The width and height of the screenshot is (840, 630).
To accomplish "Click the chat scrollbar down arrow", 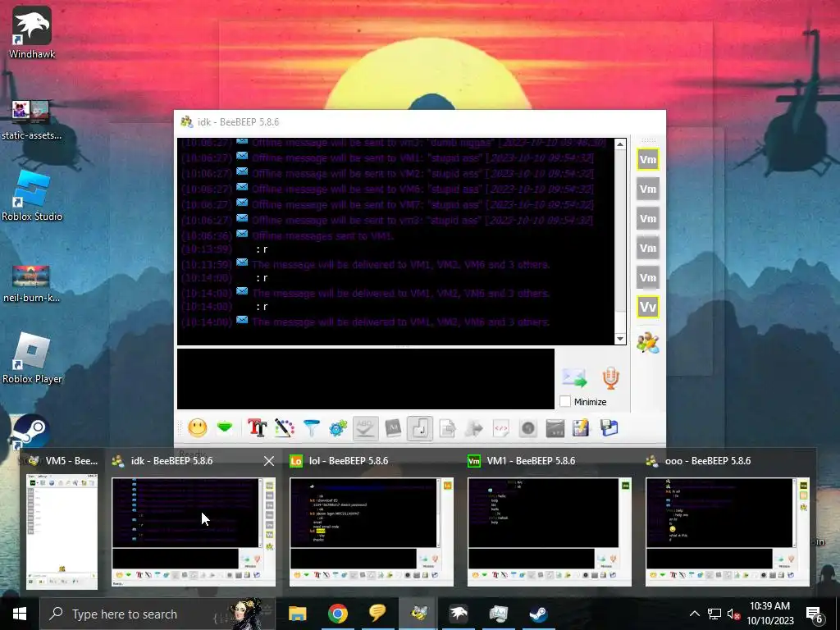I will pos(620,339).
